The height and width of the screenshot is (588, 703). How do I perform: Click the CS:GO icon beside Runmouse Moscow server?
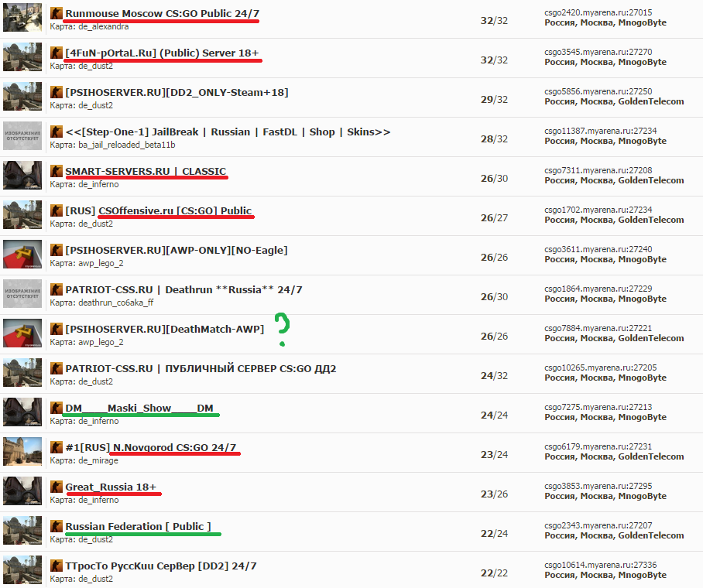[x=57, y=13]
